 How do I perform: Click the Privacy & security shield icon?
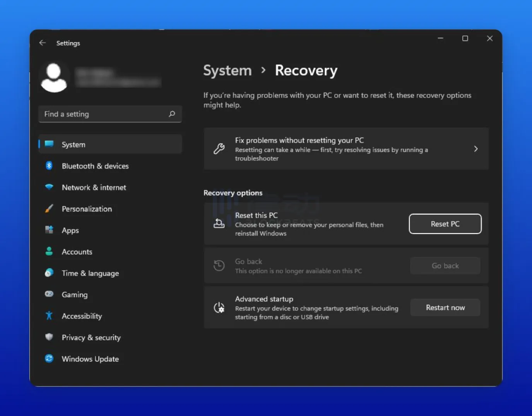pos(49,337)
